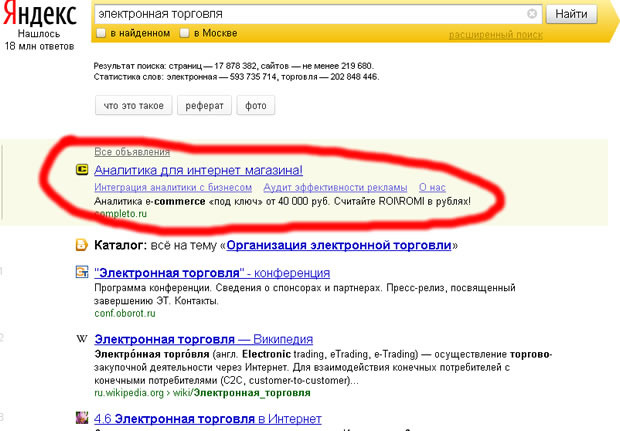Click the ru.wikipedia.org green URL

202,393
